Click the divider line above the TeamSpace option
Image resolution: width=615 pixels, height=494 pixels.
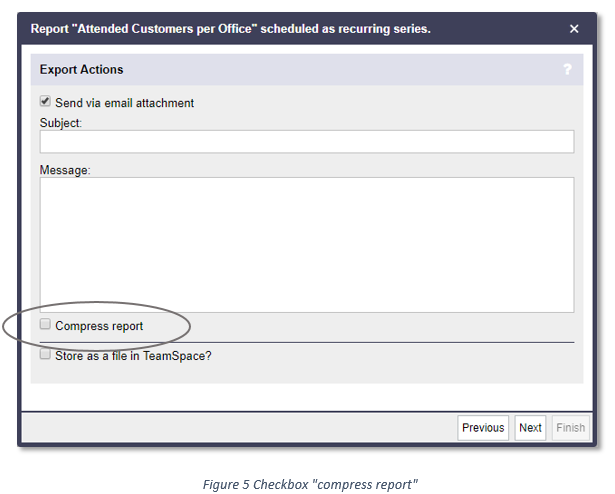307,343
